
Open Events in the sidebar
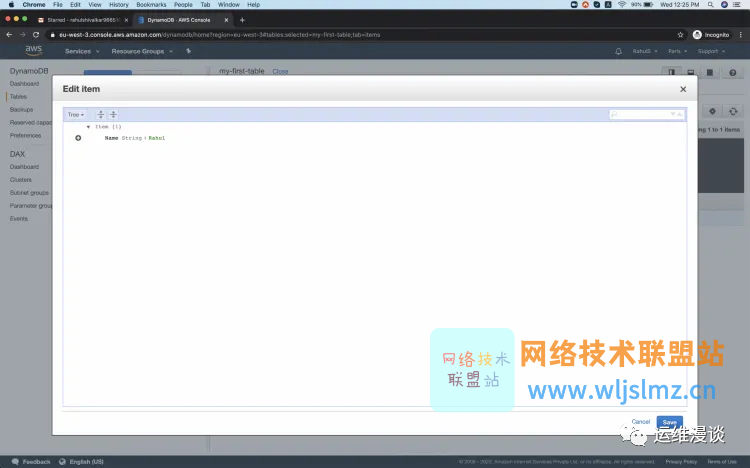[19, 219]
